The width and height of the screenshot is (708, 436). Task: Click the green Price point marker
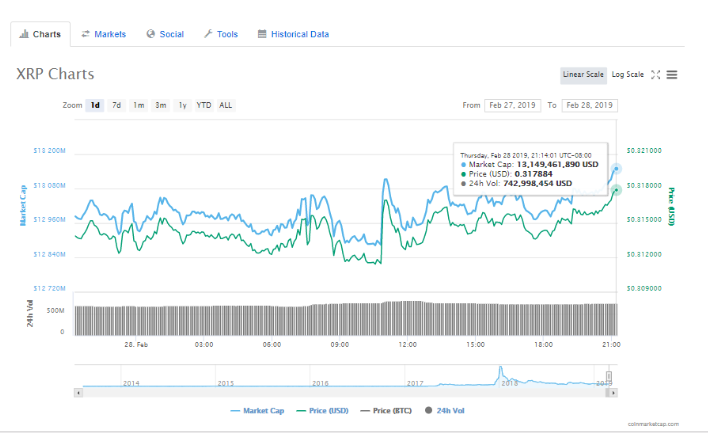pyautogui.click(x=616, y=190)
